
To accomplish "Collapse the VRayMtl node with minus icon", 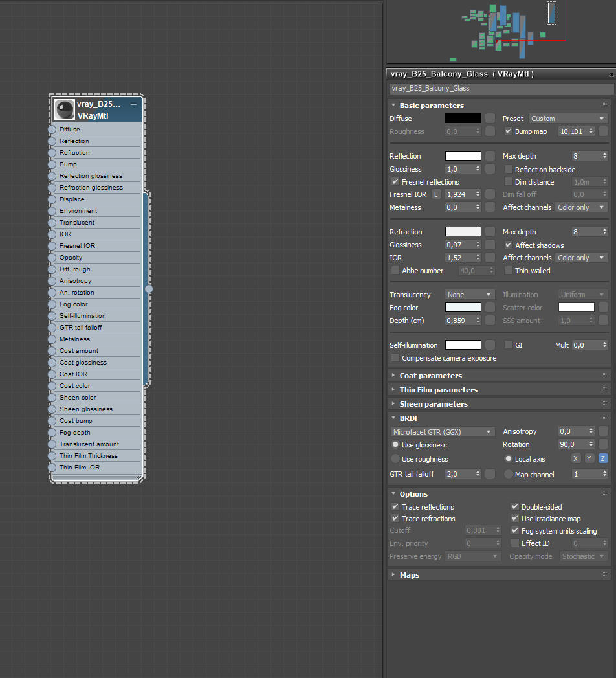I will tap(133, 104).
